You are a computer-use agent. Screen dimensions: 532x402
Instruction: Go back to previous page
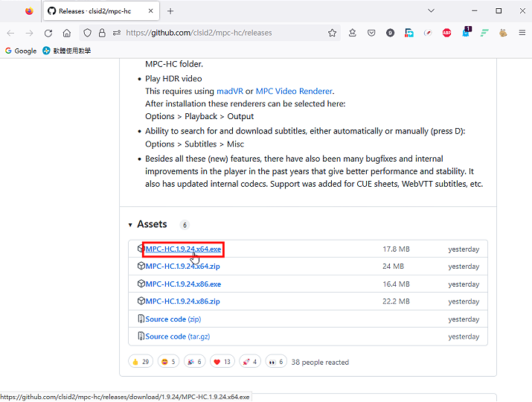pyautogui.click(x=10, y=33)
